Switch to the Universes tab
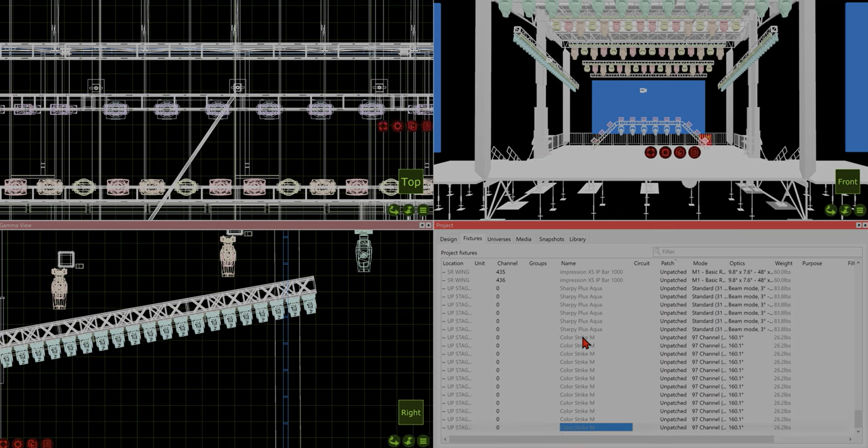This screenshot has width=868, height=448. (499, 239)
